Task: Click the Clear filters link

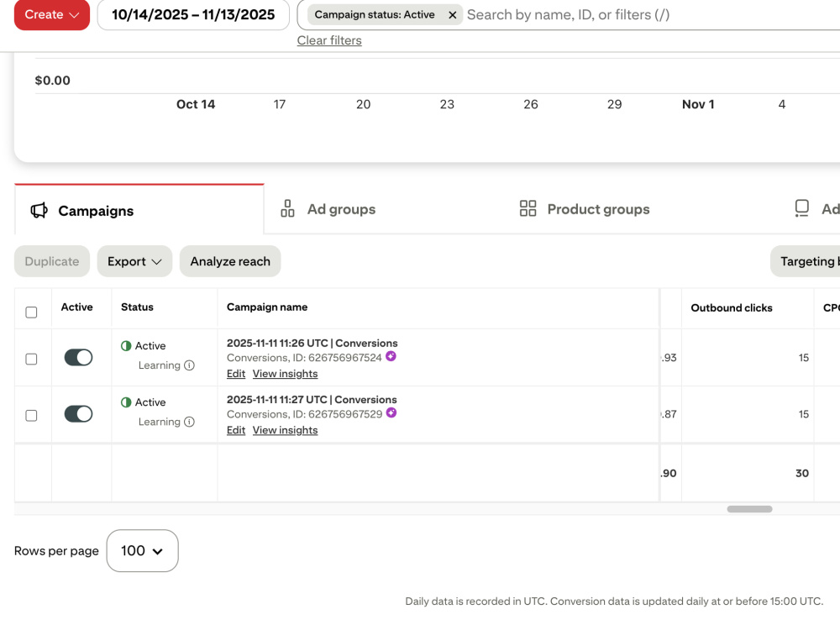Action: click(329, 40)
